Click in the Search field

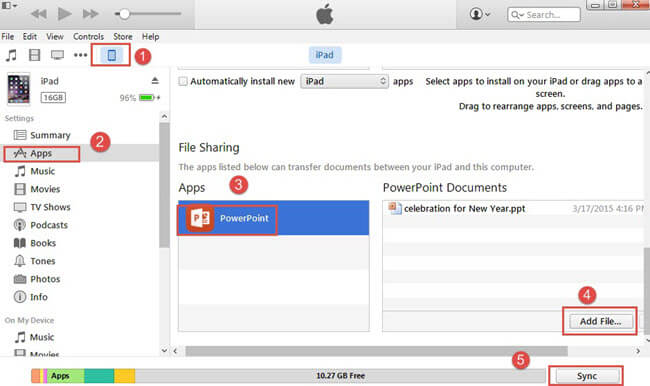(x=543, y=15)
